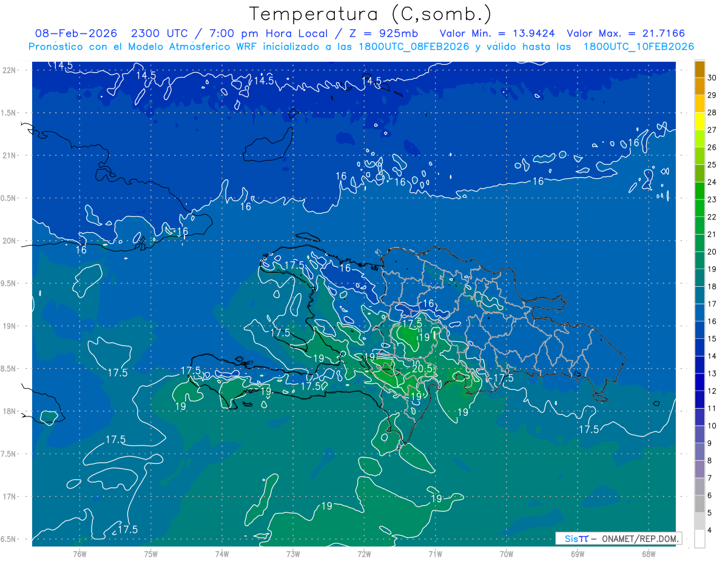Click the '22N' latitude axis label

(x=10, y=70)
